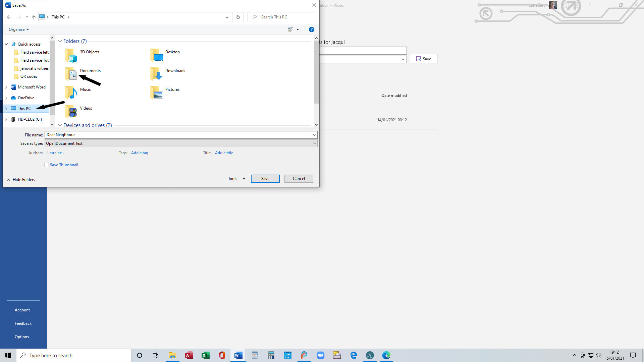Collapse the Folders (7) group
Image resolution: width=644 pixels, height=362 pixels.
tap(60, 41)
